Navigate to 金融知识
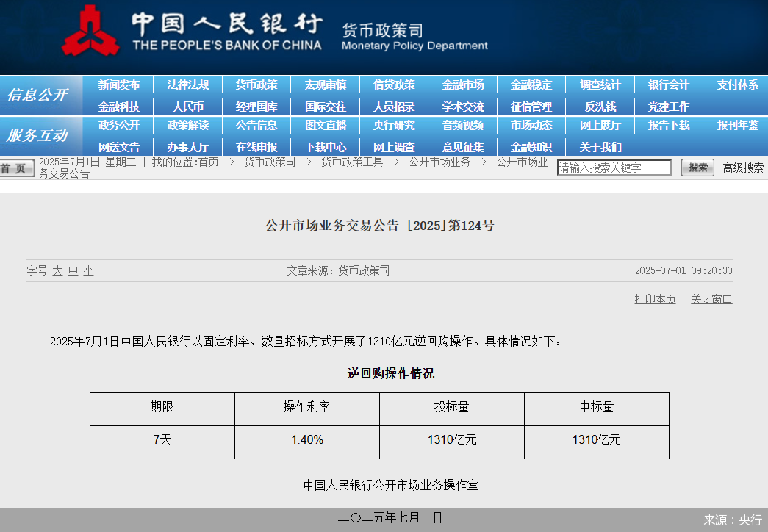The width and height of the screenshot is (768, 532). [531, 147]
